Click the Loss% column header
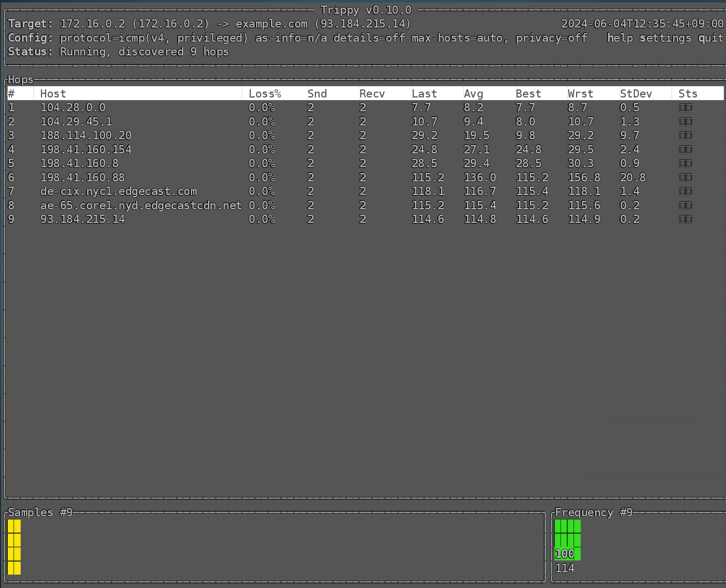The width and height of the screenshot is (726, 588). (x=265, y=94)
